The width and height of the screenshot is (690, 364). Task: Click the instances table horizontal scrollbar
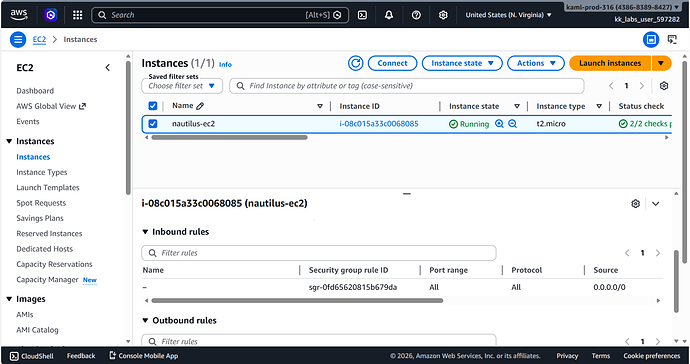pyautogui.click(x=229, y=138)
